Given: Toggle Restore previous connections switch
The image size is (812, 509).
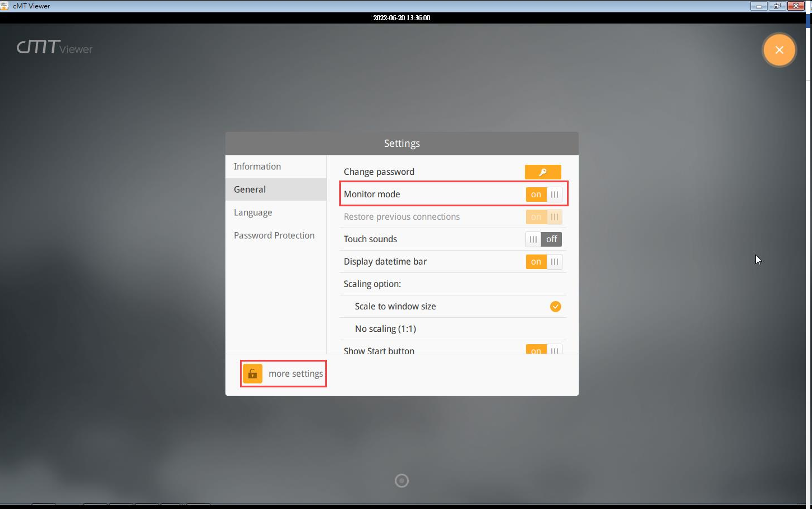Looking at the screenshot, I should [544, 217].
